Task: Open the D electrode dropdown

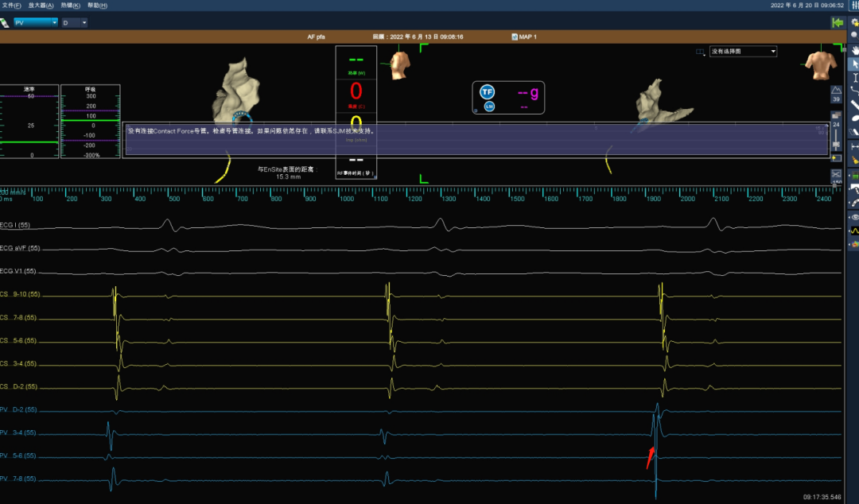Action: (74, 23)
